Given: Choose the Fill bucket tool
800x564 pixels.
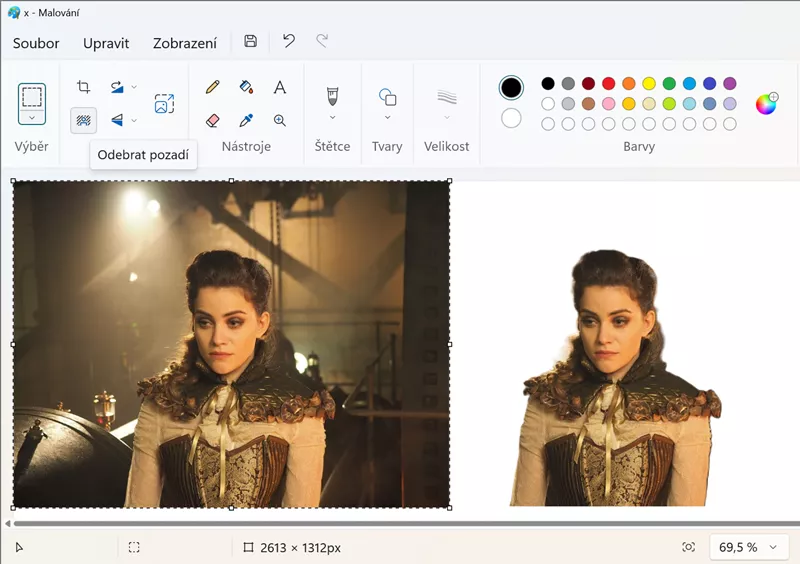Looking at the screenshot, I should tap(246, 88).
